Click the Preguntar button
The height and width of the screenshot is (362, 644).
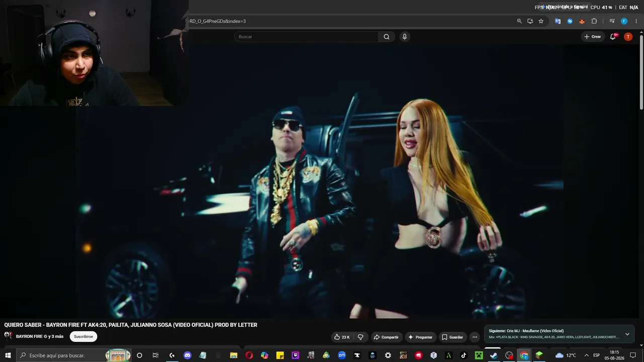click(420, 337)
